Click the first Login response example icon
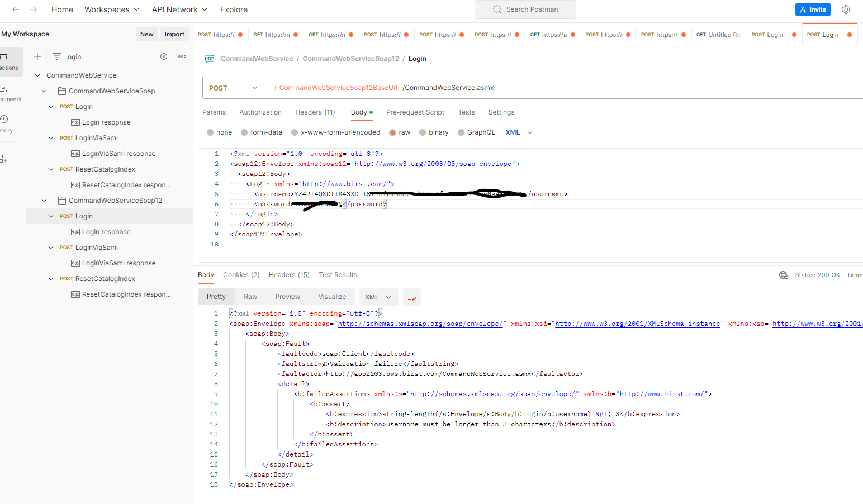863x504 pixels. (75, 122)
